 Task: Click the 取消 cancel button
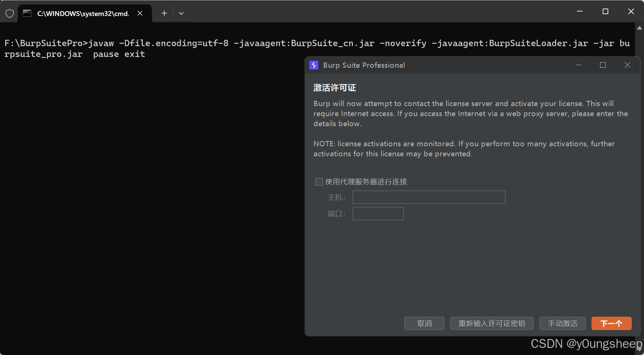[424, 323]
